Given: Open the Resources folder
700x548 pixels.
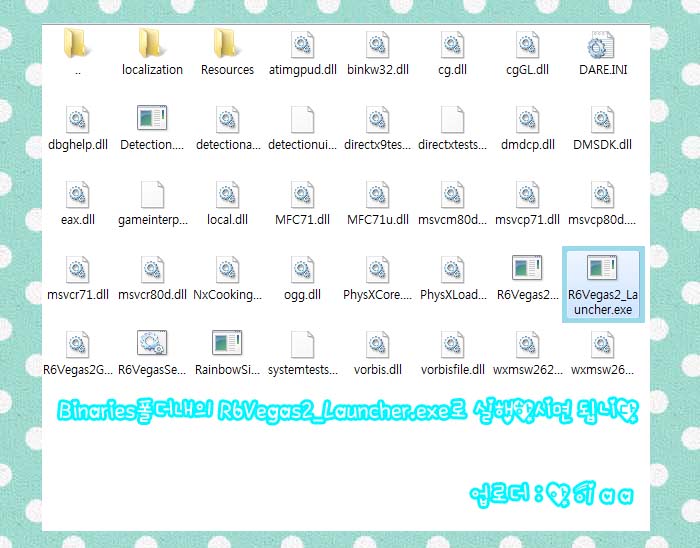Looking at the screenshot, I should 227,44.
